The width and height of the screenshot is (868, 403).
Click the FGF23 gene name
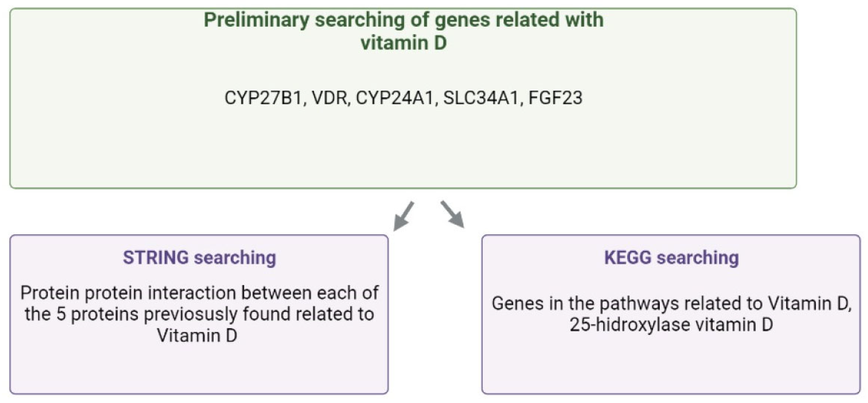(555, 98)
